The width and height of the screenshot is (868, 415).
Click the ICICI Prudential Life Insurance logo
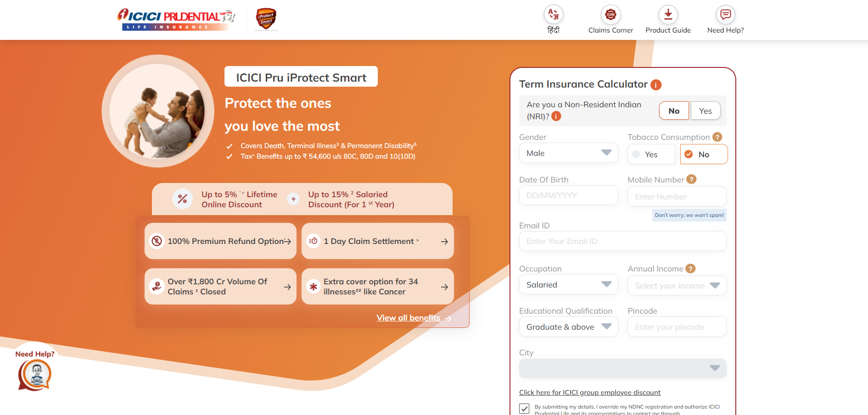tap(177, 20)
